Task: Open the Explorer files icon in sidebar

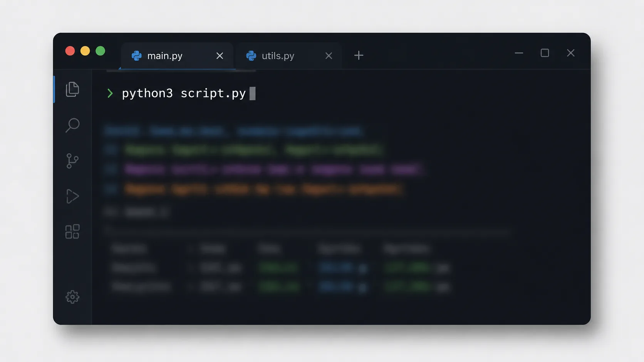Action: 72,89
